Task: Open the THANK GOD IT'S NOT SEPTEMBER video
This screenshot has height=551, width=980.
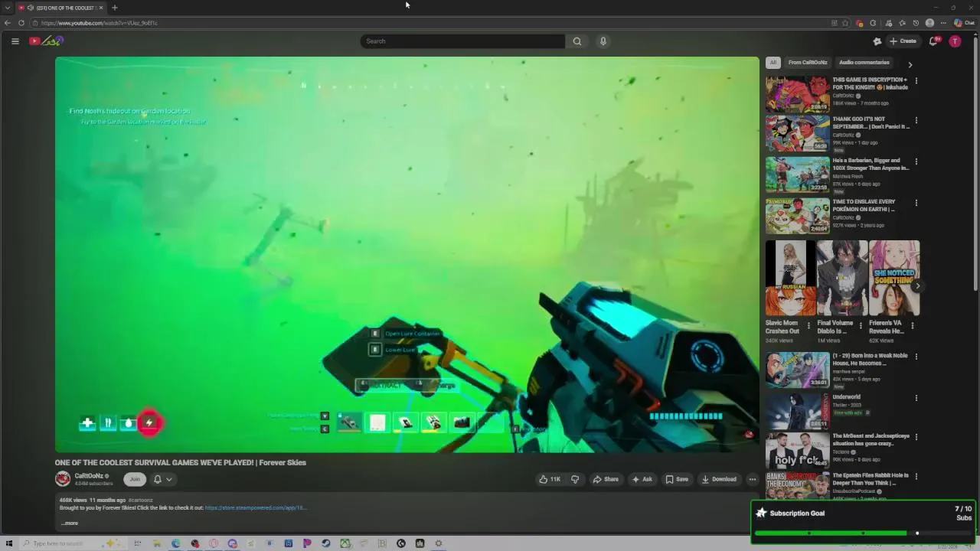Action: coord(797,135)
